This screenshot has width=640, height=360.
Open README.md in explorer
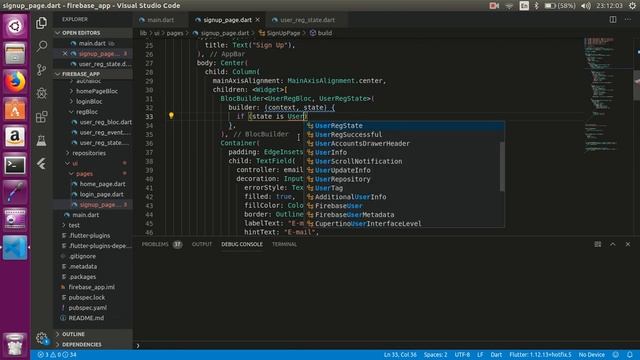86,318
